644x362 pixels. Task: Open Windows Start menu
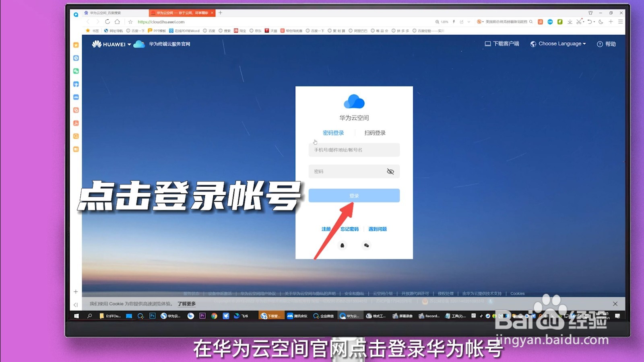click(x=76, y=316)
